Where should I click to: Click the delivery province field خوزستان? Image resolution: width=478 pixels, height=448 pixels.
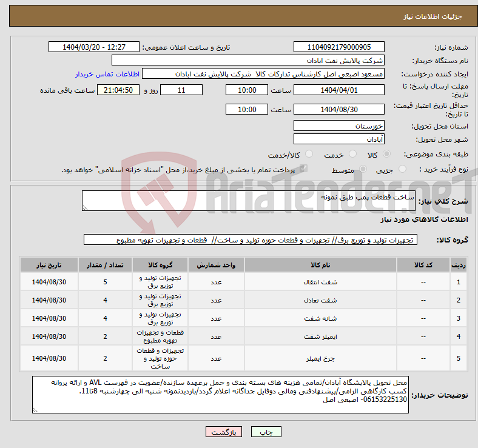[x=338, y=125]
